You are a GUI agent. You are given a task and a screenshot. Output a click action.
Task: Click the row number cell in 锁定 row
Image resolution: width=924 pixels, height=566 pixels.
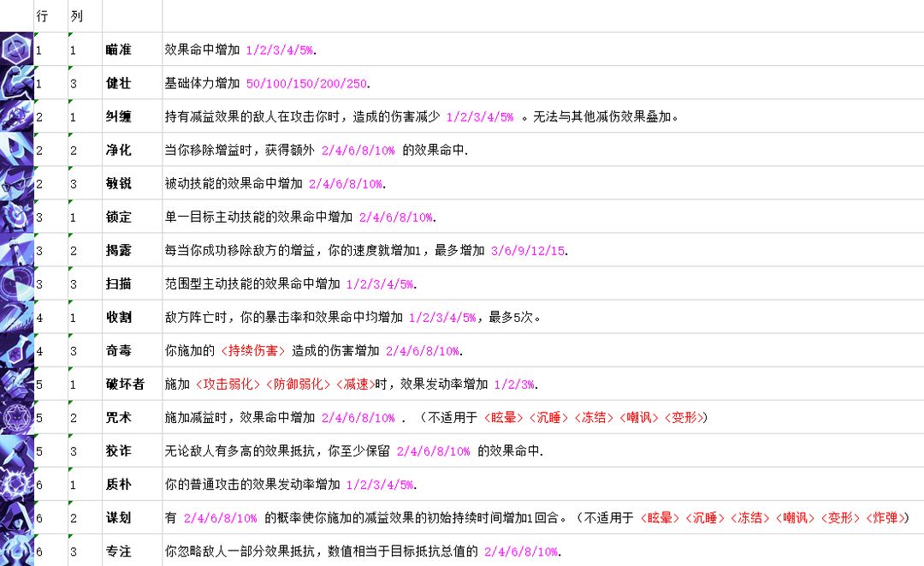coord(50,217)
